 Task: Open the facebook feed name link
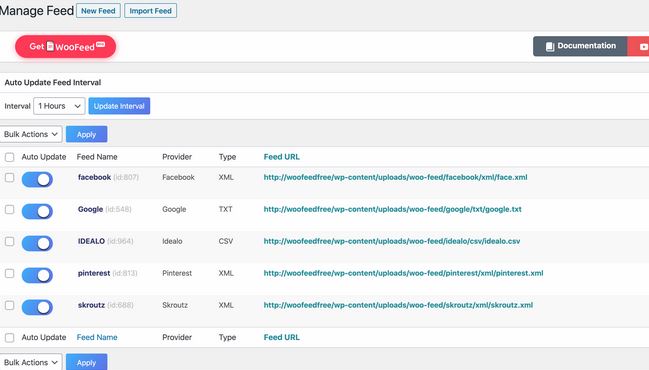[94, 177]
